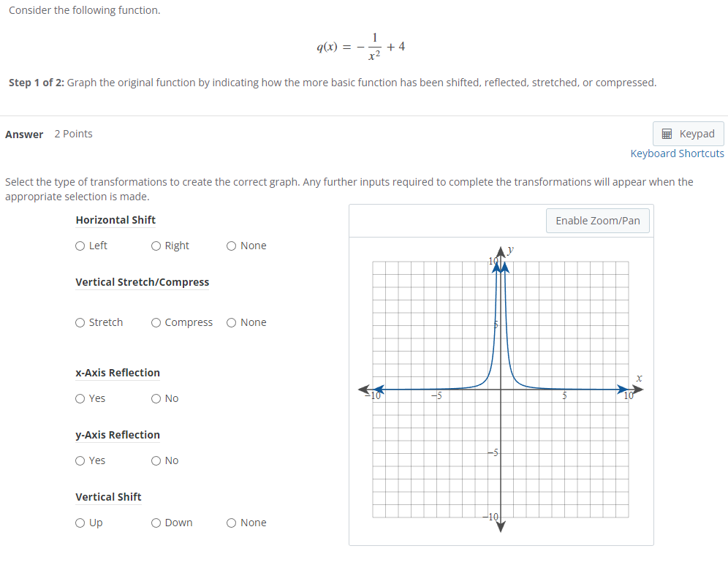The image size is (728, 573).
Task: Select Yes for x-Axis Reflection
Action: (80, 398)
